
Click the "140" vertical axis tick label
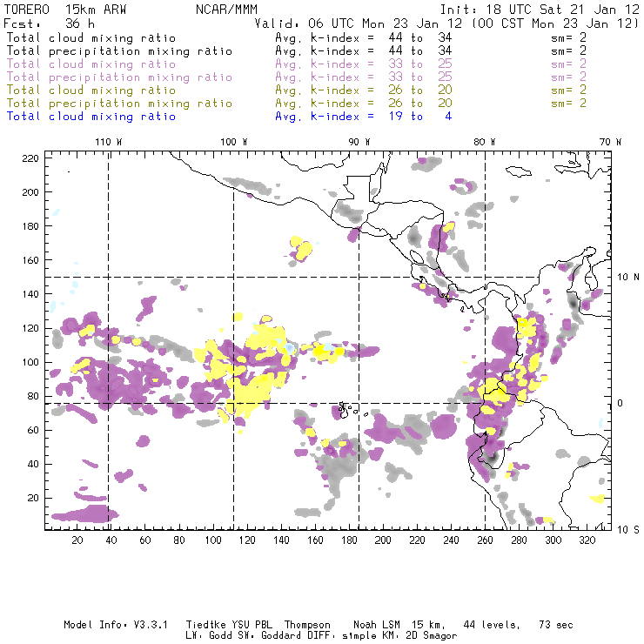pos(30,294)
